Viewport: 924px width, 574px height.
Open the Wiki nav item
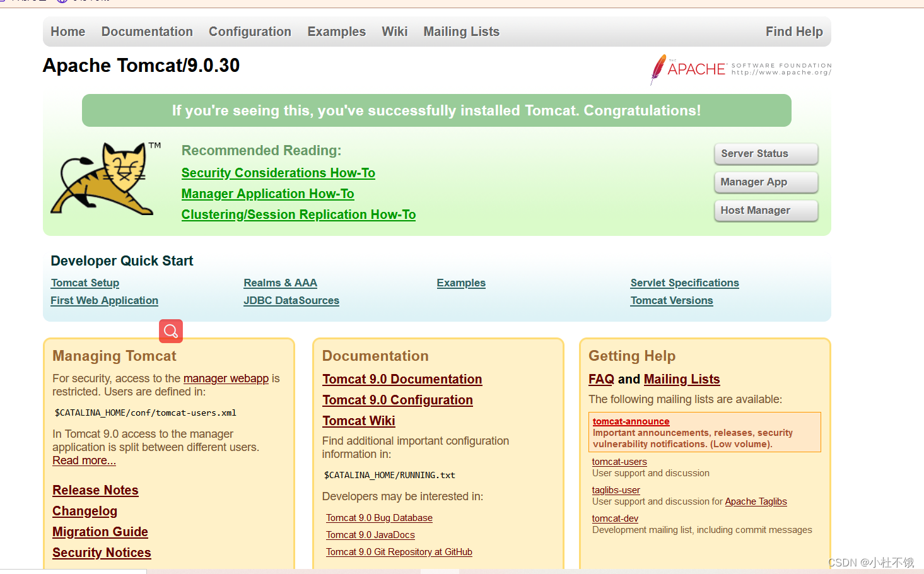pyautogui.click(x=394, y=32)
